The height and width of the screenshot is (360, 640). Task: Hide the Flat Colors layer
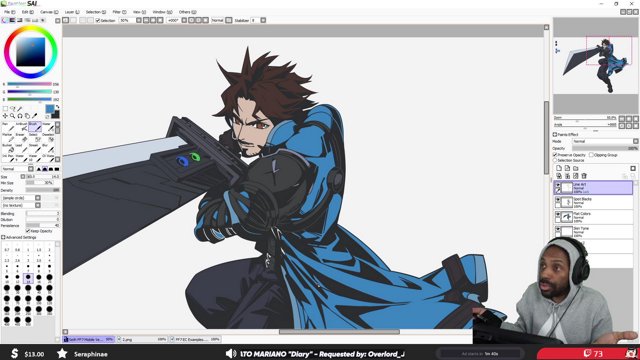click(x=558, y=214)
